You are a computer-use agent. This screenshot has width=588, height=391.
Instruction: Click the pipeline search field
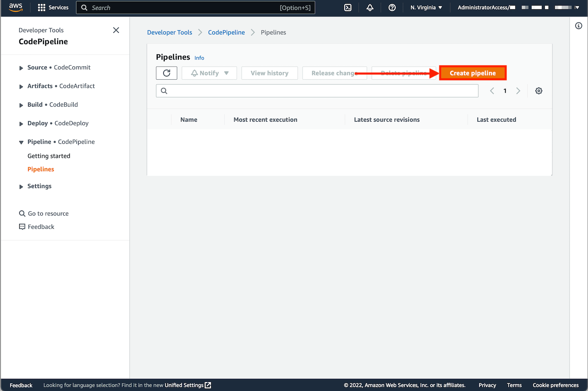coord(317,91)
